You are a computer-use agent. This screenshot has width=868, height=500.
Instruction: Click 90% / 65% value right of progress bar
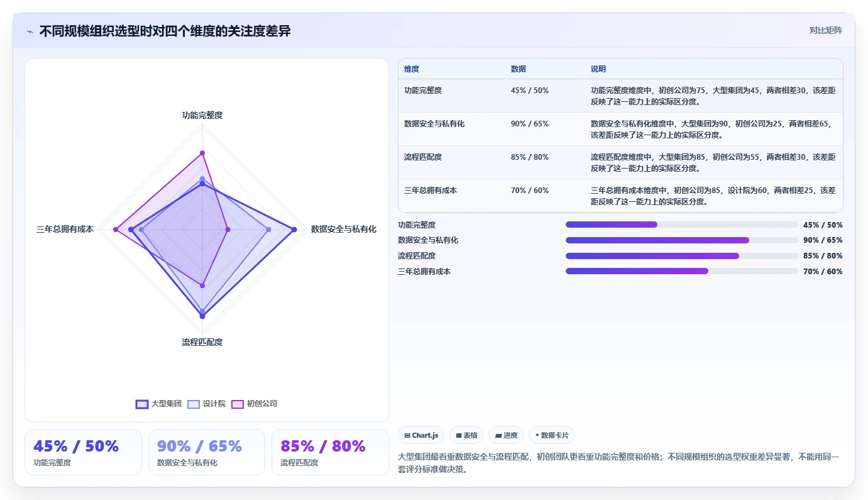tap(823, 240)
